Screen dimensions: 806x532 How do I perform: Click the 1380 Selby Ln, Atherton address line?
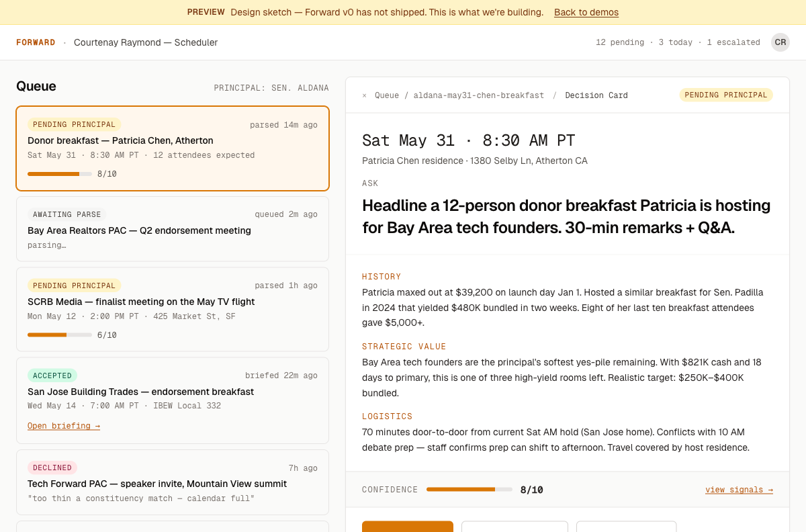pyautogui.click(x=475, y=161)
